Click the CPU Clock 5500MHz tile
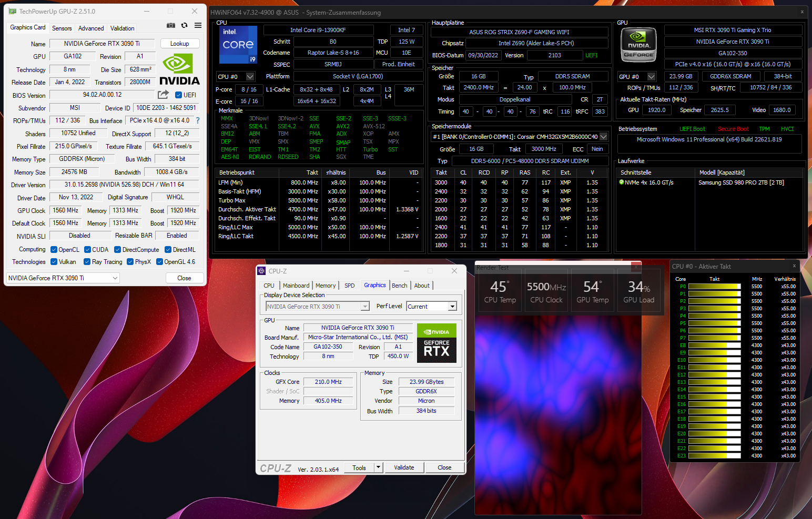The image size is (812, 519). [546, 291]
